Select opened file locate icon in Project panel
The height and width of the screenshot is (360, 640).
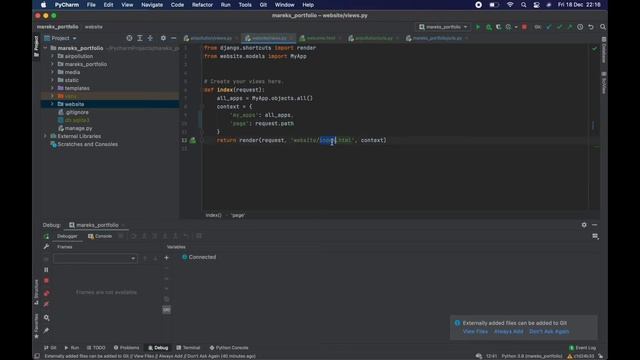point(129,38)
